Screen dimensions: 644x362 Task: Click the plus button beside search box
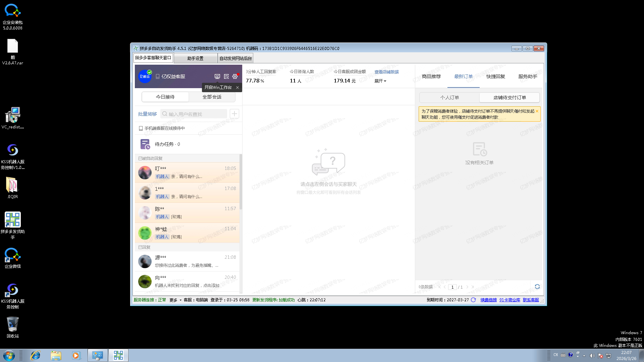coord(234,114)
